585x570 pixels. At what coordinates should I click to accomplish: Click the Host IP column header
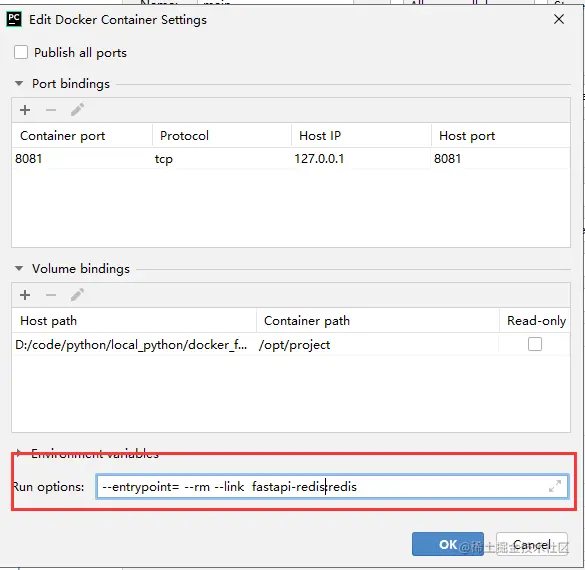(x=362, y=135)
